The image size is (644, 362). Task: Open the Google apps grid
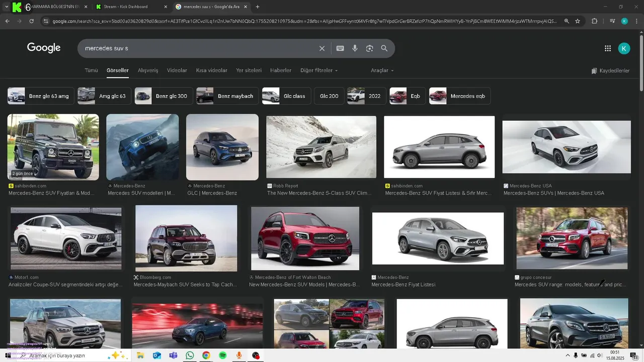pos(608,48)
